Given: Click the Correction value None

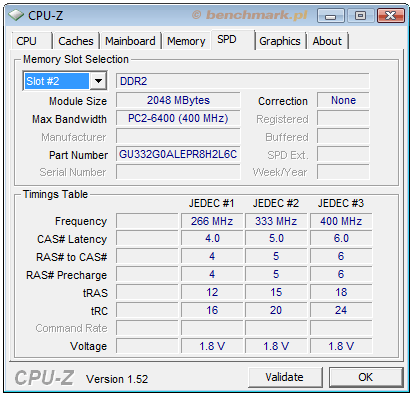Looking at the screenshot, I should point(343,100).
